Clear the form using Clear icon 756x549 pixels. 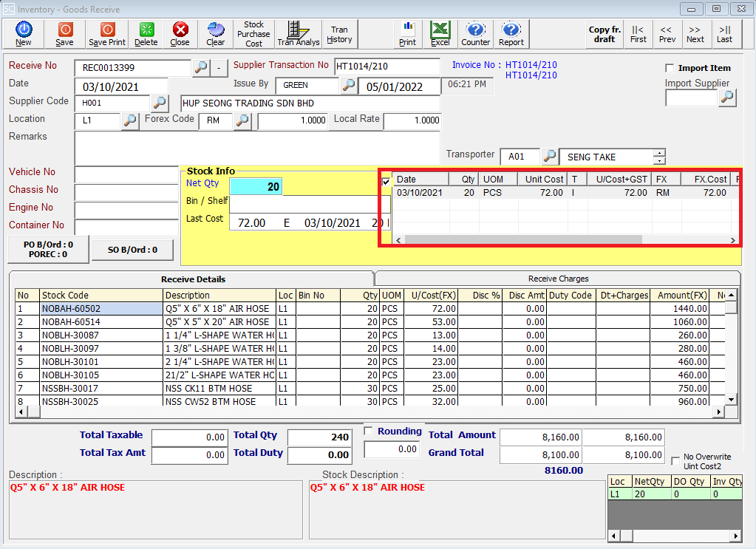[216, 34]
